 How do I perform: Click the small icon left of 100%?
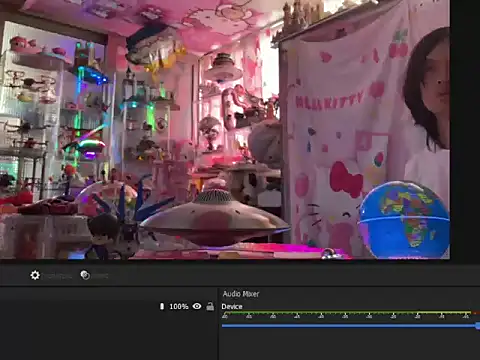tap(162, 306)
